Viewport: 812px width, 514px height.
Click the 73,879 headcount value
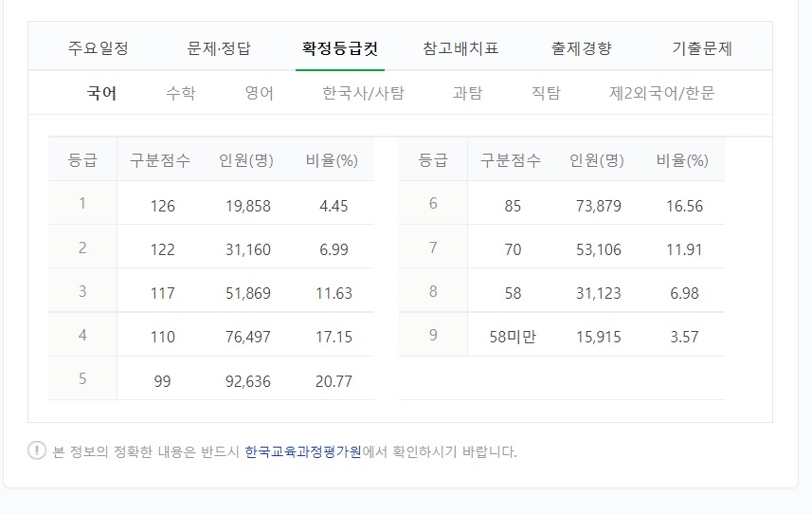(599, 206)
